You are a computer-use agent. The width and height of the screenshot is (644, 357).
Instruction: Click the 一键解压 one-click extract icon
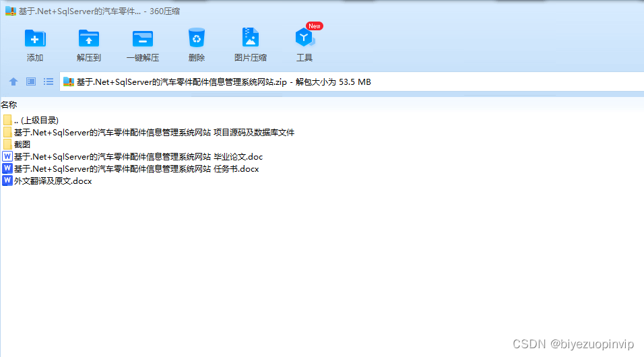pyautogui.click(x=143, y=38)
